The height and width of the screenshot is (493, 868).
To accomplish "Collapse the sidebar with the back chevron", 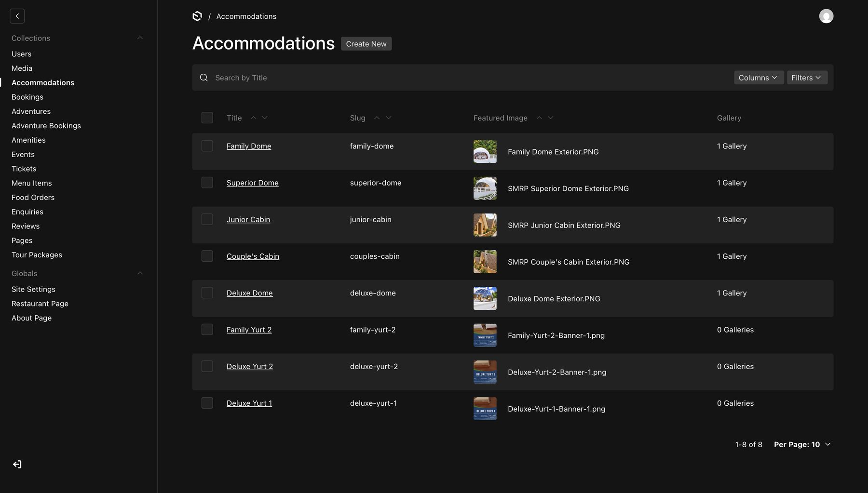I will [17, 16].
